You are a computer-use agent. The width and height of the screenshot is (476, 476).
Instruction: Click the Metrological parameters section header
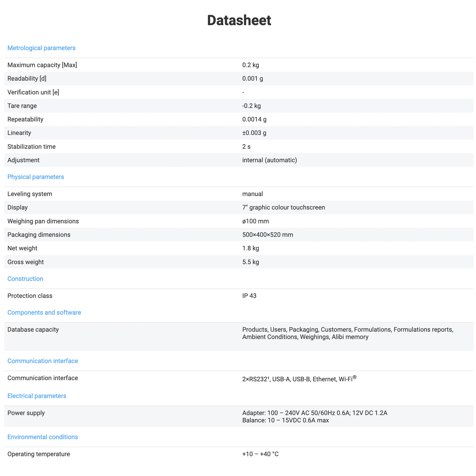[x=41, y=48]
